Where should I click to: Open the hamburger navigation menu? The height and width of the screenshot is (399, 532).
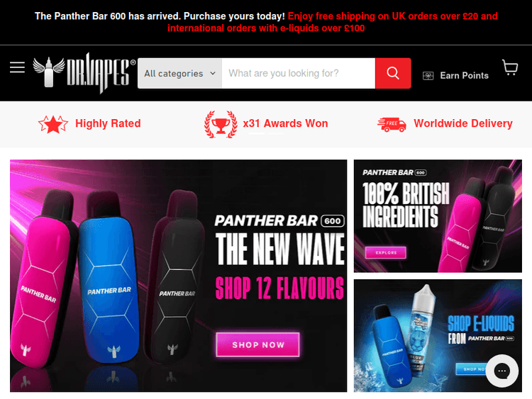click(17, 67)
